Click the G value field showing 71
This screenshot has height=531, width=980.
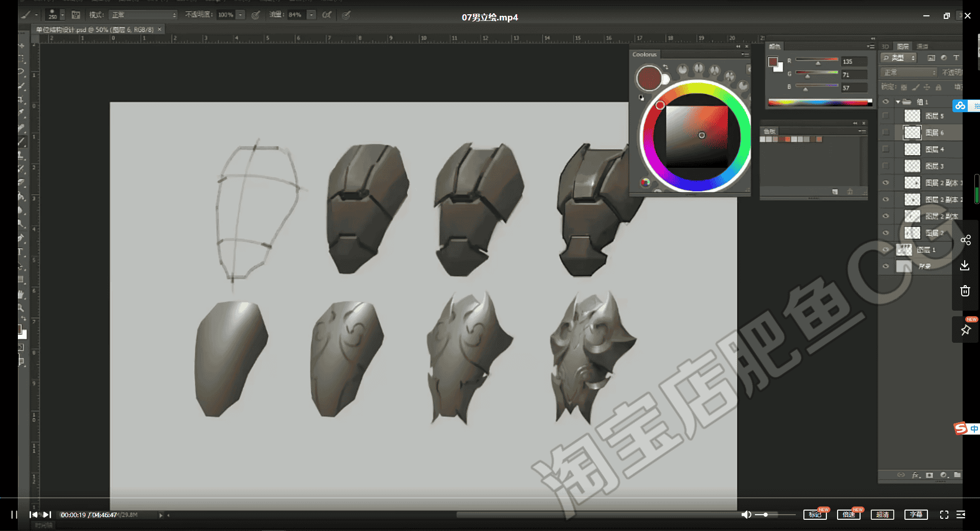(x=854, y=74)
